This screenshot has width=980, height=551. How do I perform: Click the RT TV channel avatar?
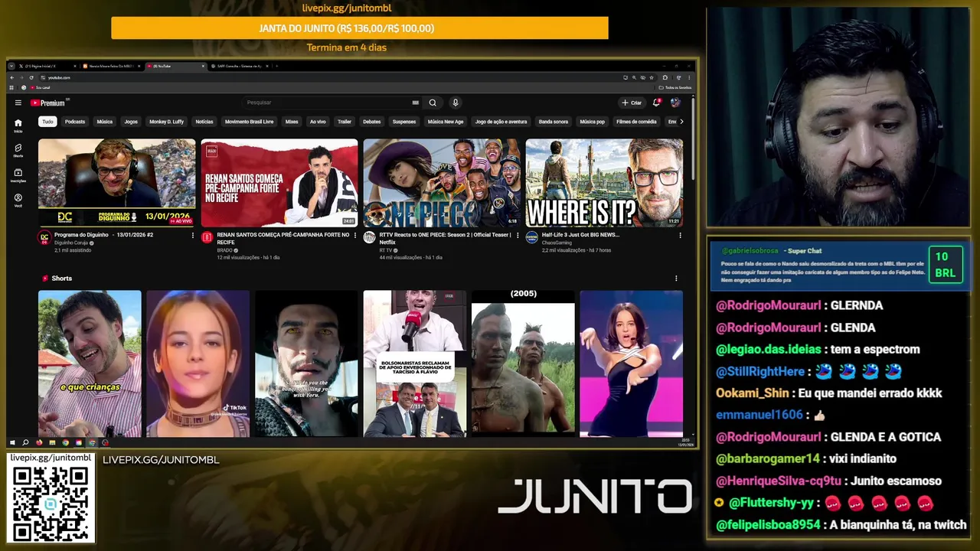[x=369, y=238]
